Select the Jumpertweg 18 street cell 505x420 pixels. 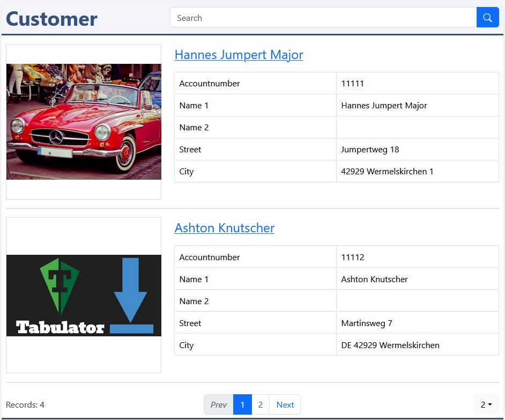click(x=417, y=150)
